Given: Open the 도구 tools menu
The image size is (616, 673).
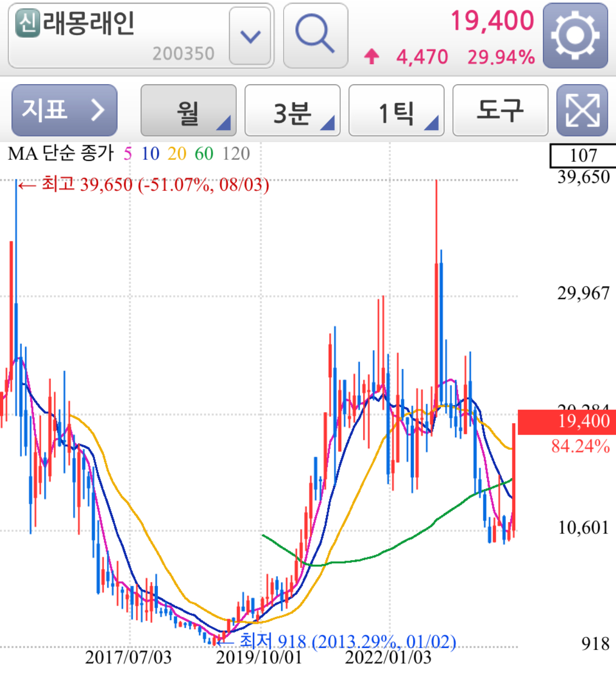Looking at the screenshot, I should point(499,110).
